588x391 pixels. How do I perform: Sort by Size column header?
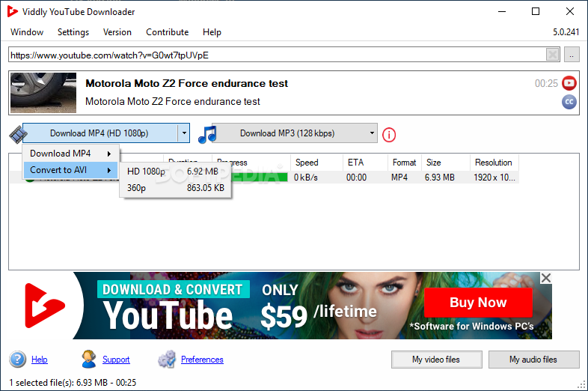click(446, 163)
